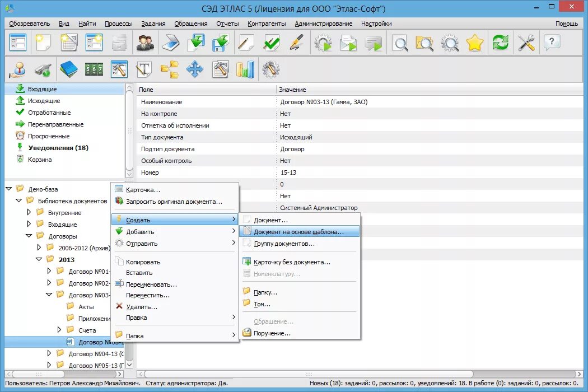Click the envelope with green play send icon
This screenshot has height=392, width=588.
tap(348, 43)
